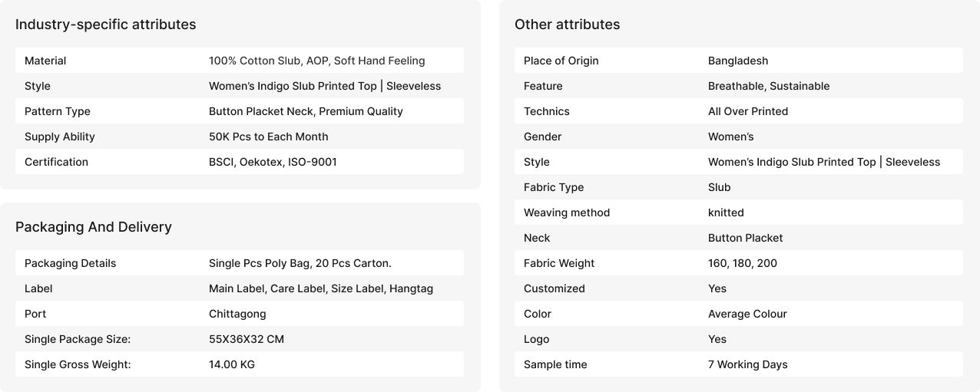Screen dimensions: 980x392
Task: Click the 160, 180, 200 fabric weight value
Action: point(742,263)
